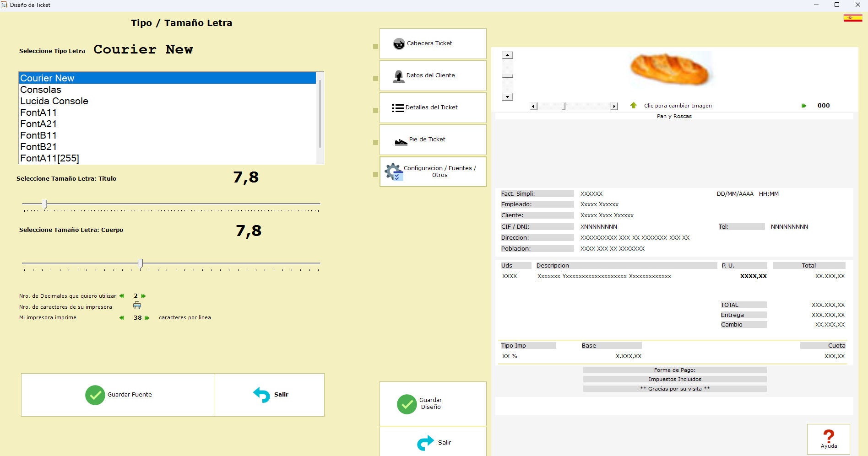868x456 pixels.
Task: Choose the Consolas font from the list
Action: coord(41,90)
